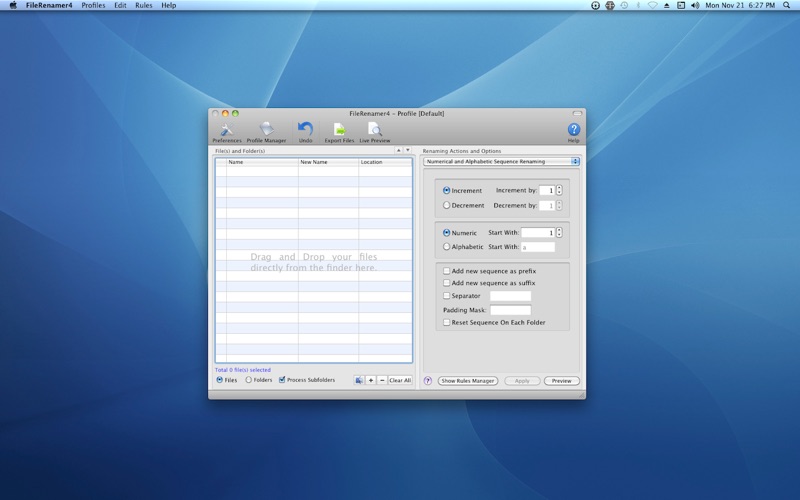Click the numeric Start With stepper arrows
The height and width of the screenshot is (500, 800).
pyautogui.click(x=559, y=233)
